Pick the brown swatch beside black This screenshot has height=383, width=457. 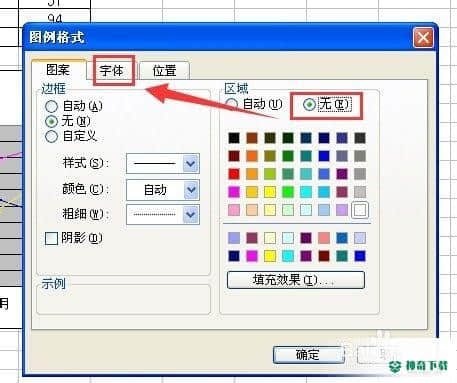pyautogui.click(x=252, y=138)
